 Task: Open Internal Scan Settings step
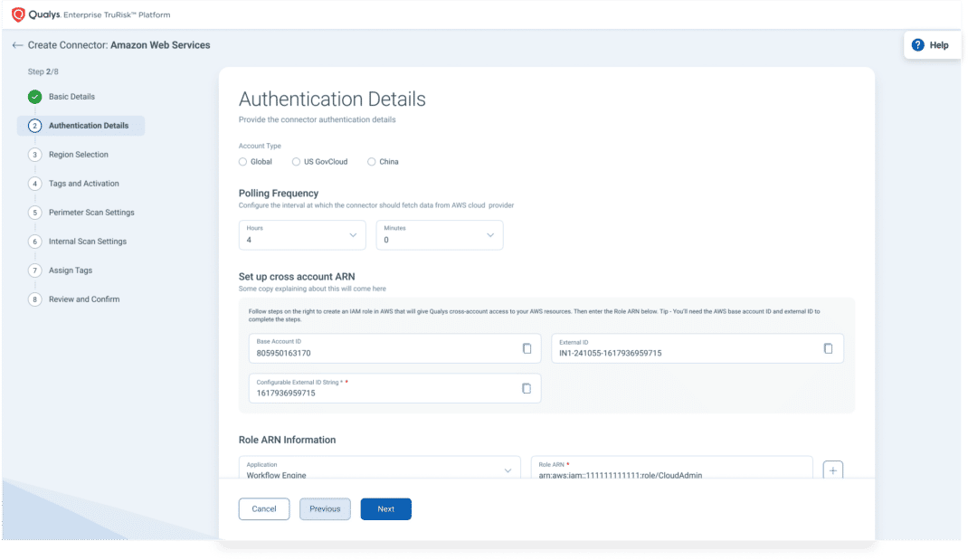tap(88, 242)
